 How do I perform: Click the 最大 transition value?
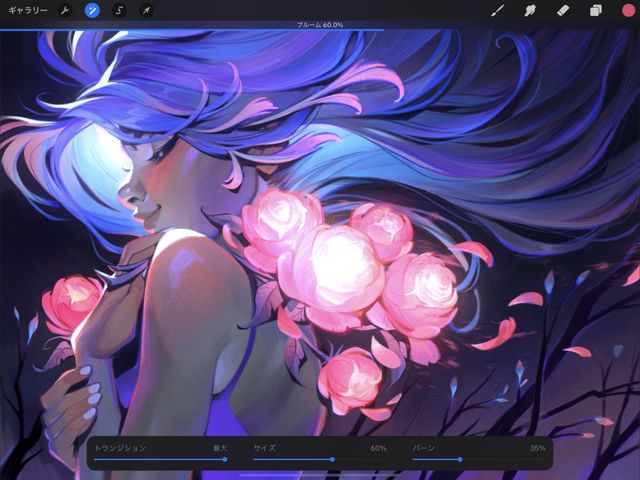(x=220, y=448)
